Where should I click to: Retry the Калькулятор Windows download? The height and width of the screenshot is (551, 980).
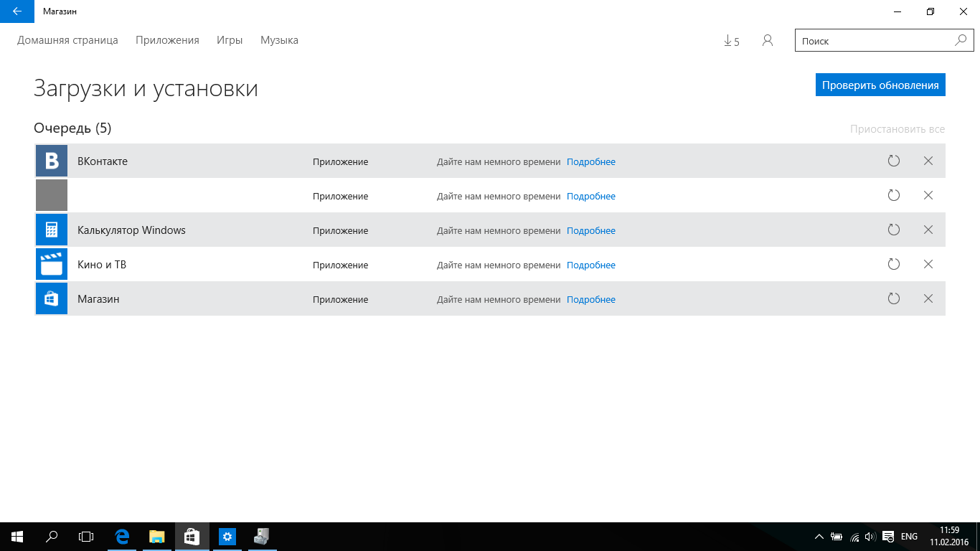tap(894, 230)
